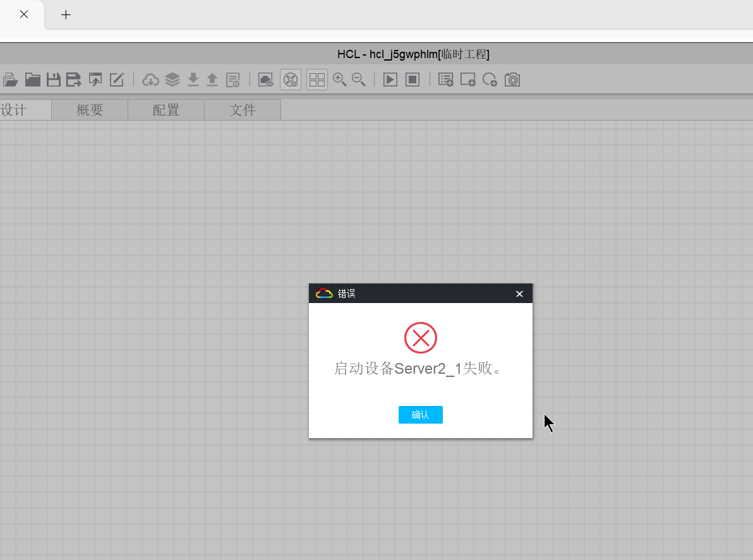Click the cloud logo in 错误 title bar
Image resolution: width=753 pixels, height=560 pixels.
(324, 293)
